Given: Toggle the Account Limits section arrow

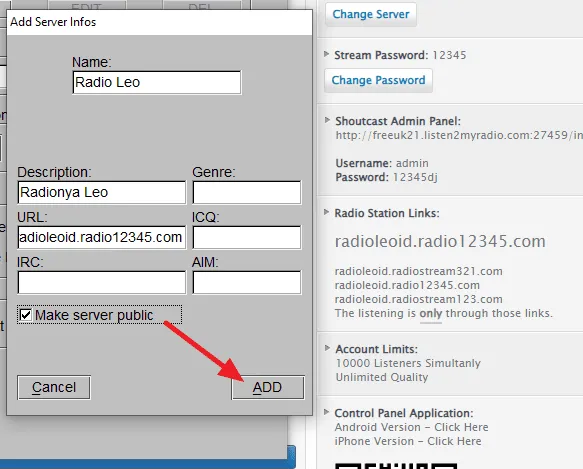Looking at the screenshot, I should pos(327,348).
